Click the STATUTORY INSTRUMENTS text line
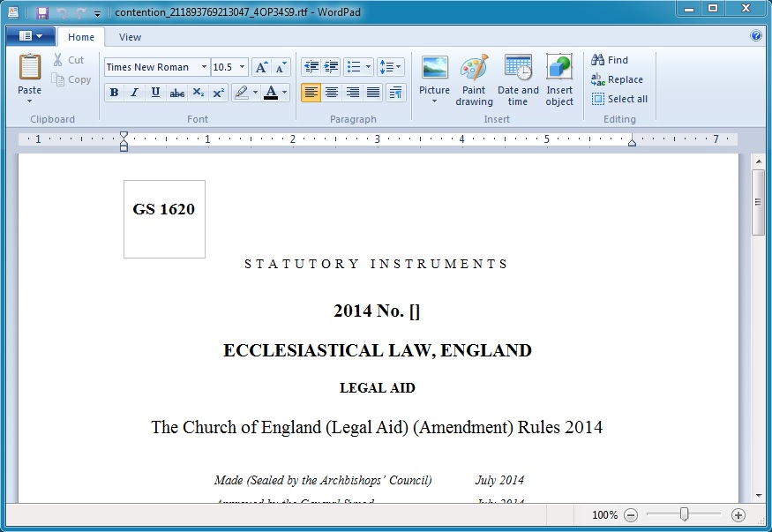 pyautogui.click(x=376, y=264)
